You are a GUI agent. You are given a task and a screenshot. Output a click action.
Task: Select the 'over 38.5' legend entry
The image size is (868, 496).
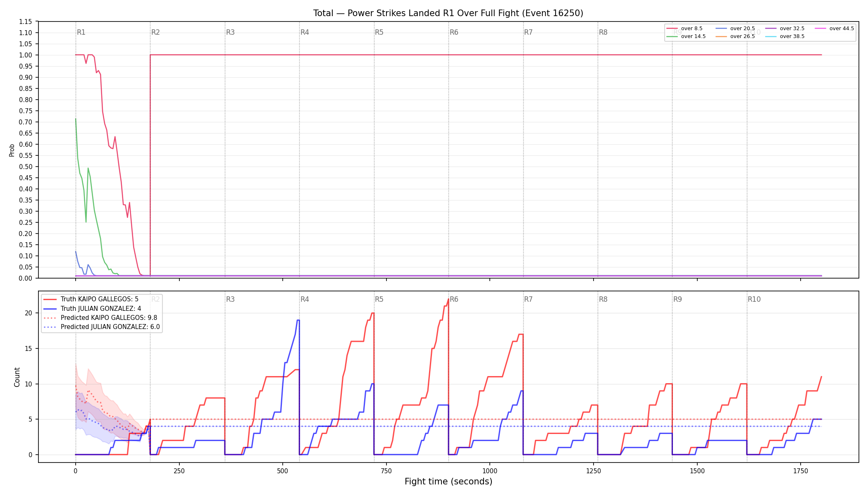click(785, 36)
